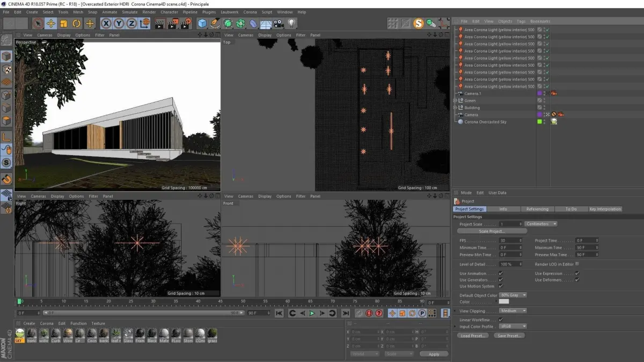Open the Array modeling objects icon
This screenshot has height=362, width=644.
pyautogui.click(x=240, y=23)
